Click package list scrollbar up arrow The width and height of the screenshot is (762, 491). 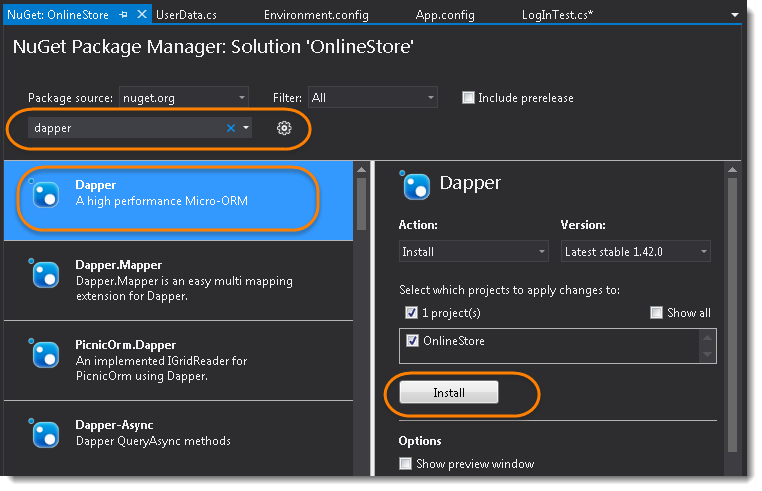361,170
